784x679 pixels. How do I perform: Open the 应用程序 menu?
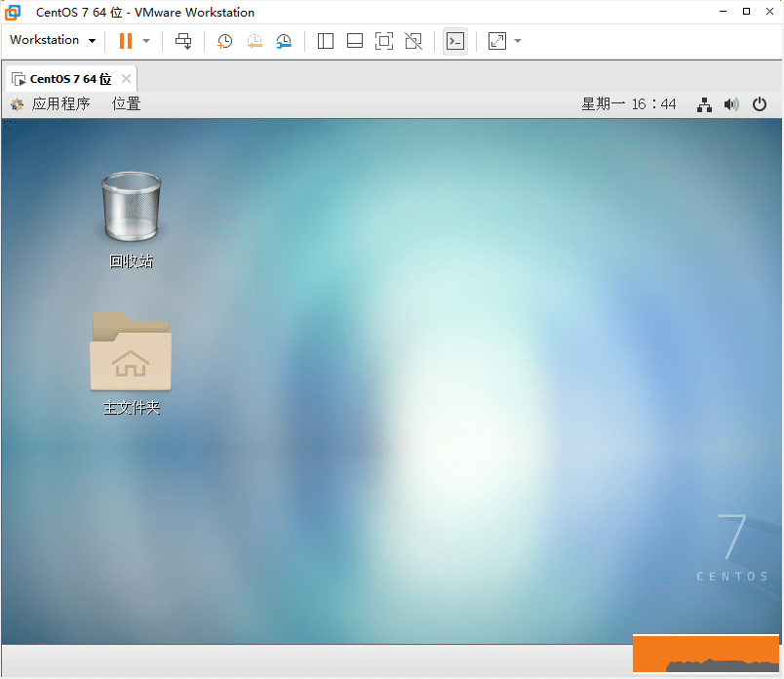click(x=60, y=104)
